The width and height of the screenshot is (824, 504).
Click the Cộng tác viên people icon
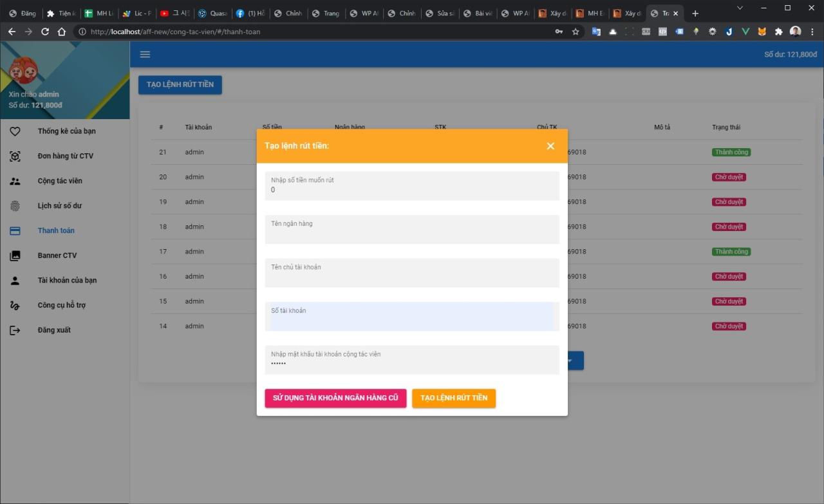click(15, 181)
